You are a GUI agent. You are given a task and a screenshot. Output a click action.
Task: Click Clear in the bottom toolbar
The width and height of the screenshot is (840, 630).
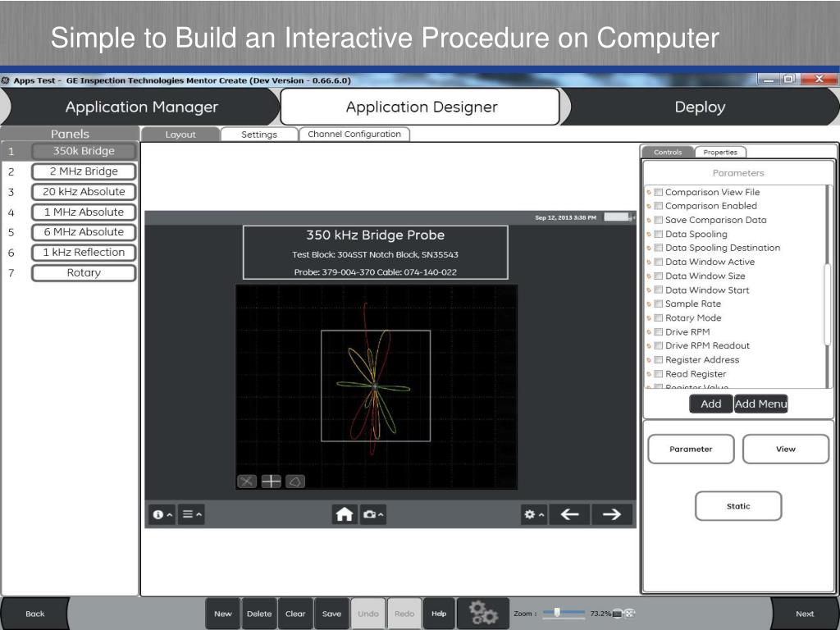pyautogui.click(x=295, y=614)
